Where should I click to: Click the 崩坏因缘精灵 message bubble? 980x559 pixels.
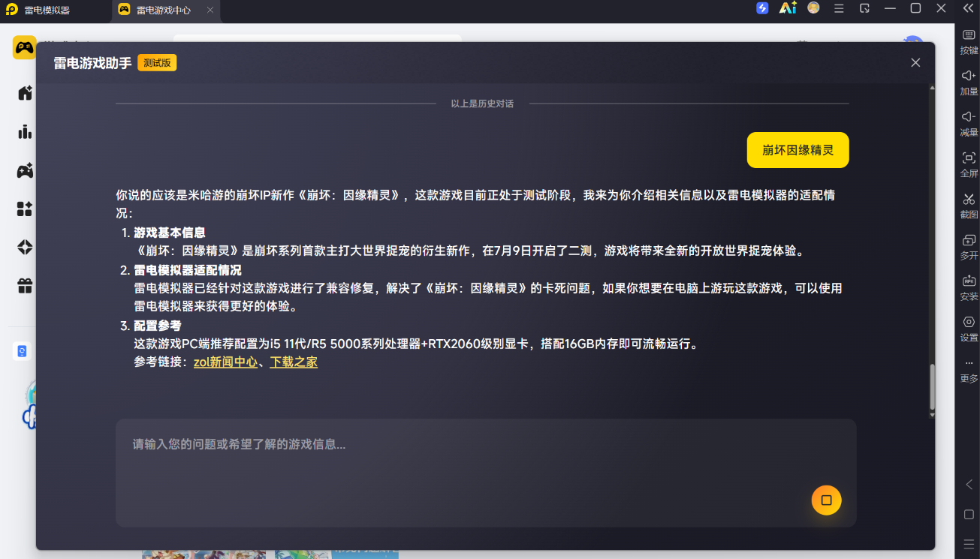point(798,150)
